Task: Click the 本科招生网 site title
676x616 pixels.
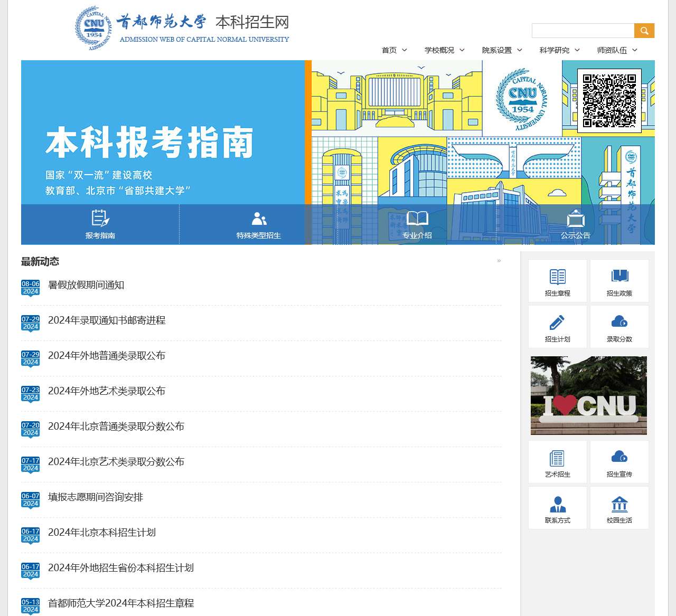Action: click(252, 22)
